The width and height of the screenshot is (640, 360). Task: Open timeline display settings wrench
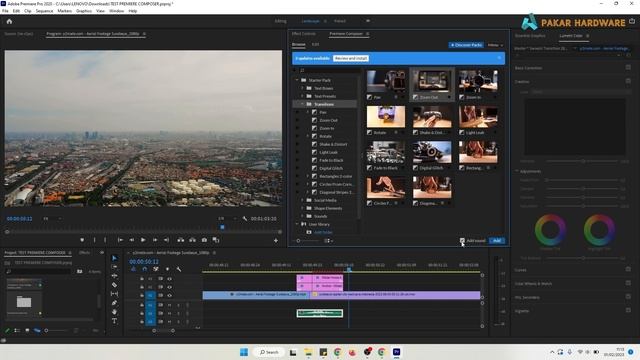179,269
